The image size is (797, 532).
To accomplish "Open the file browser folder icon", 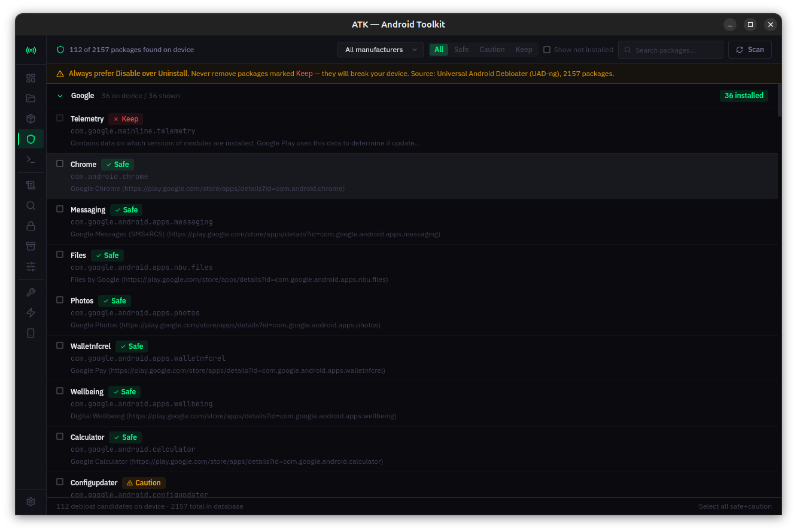I will point(31,98).
